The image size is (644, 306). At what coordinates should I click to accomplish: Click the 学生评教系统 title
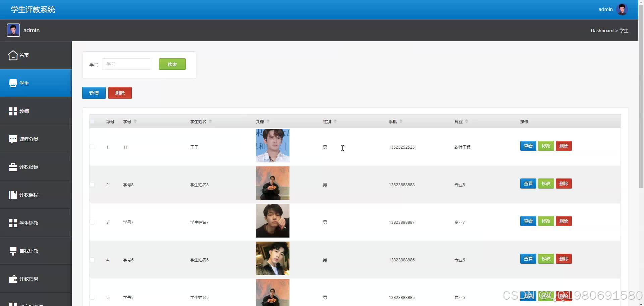33,9
